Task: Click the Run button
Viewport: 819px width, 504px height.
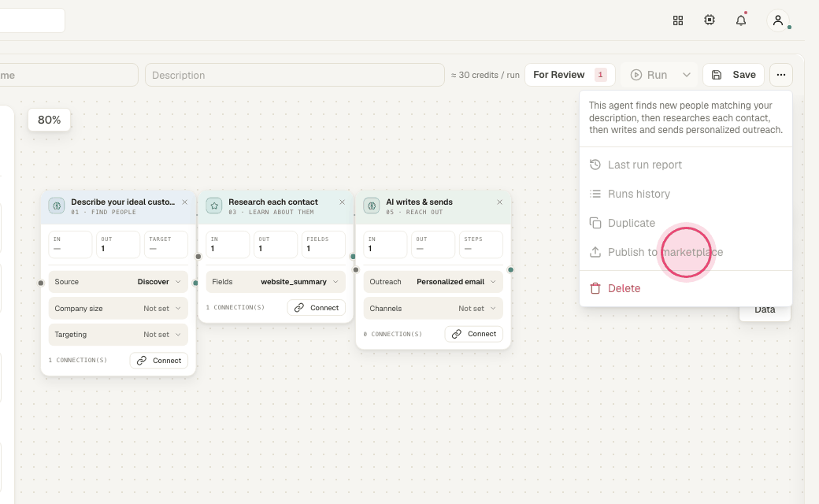Action: (x=649, y=75)
